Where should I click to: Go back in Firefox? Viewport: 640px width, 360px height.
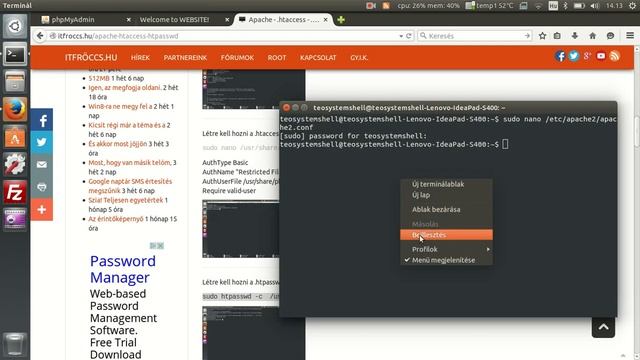tap(40, 36)
